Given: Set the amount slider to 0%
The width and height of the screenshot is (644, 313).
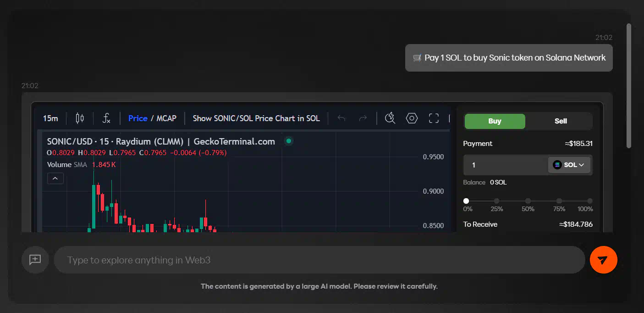Looking at the screenshot, I should point(466,201).
